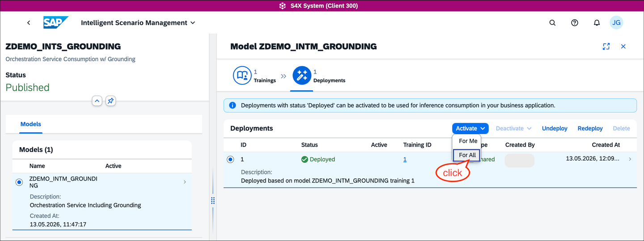Click the Created By greyed-out user value
The height and width of the screenshot is (241, 644).
point(520,161)
